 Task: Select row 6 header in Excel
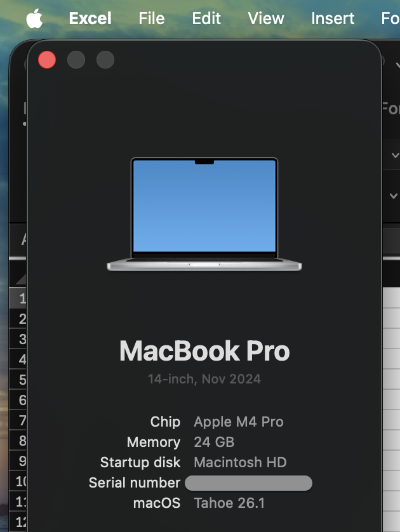point(18,400)
